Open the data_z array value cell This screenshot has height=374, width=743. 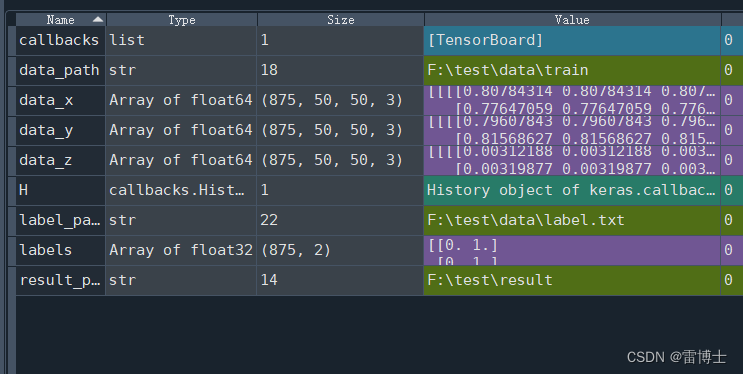(x=572, y=160)
